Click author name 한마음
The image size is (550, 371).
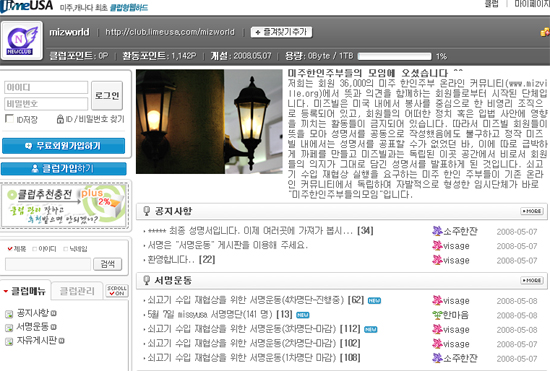coord(456,315)
